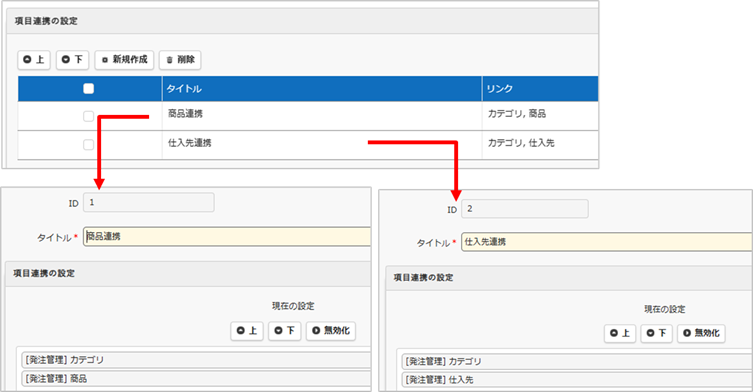753x392 pixels.
Task: Click the 削除 delete button
Action: tap(180, 60)
